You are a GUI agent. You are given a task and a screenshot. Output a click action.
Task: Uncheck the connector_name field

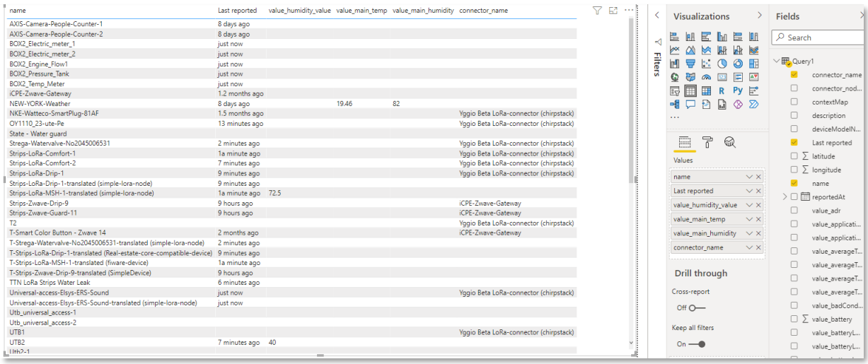tap(794, 74)
